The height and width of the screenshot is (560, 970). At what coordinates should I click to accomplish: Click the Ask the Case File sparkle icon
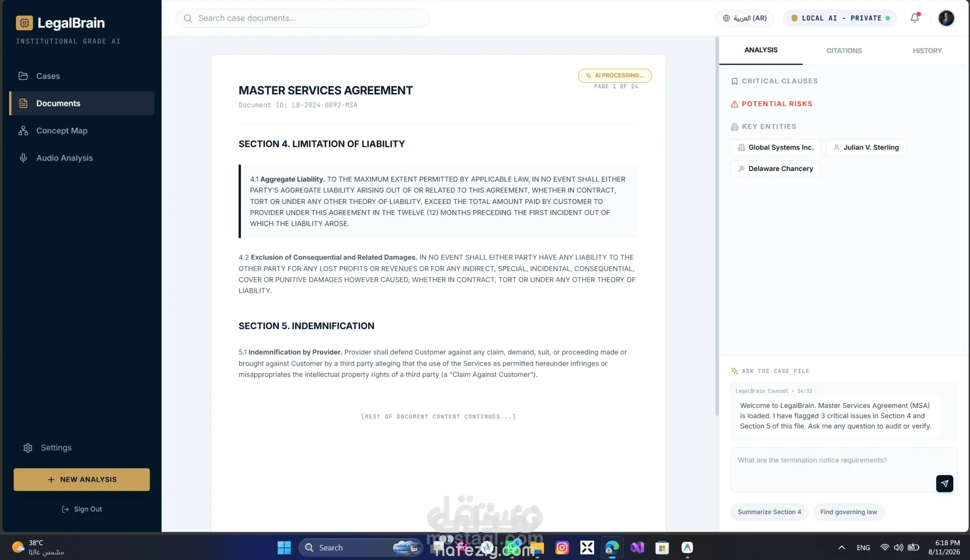click(735, 371)
